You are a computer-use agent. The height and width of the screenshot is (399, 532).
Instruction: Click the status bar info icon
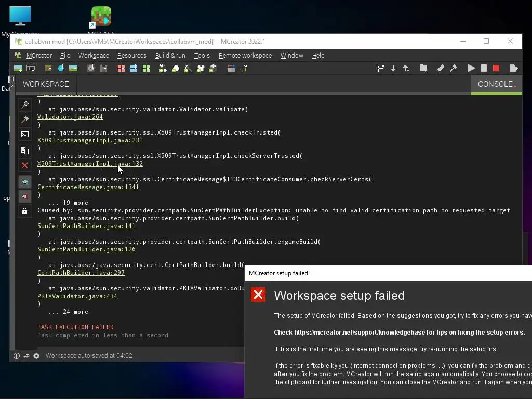(16, 356)
